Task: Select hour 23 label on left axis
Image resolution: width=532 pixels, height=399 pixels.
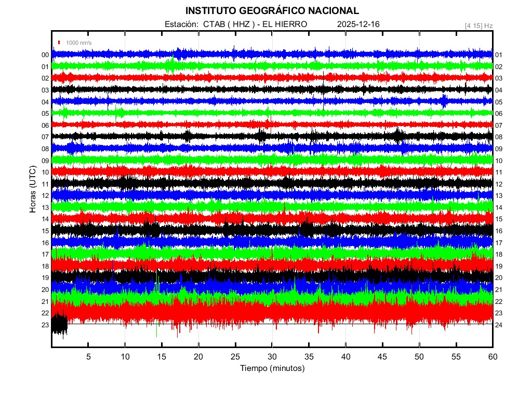Action: 45,325
